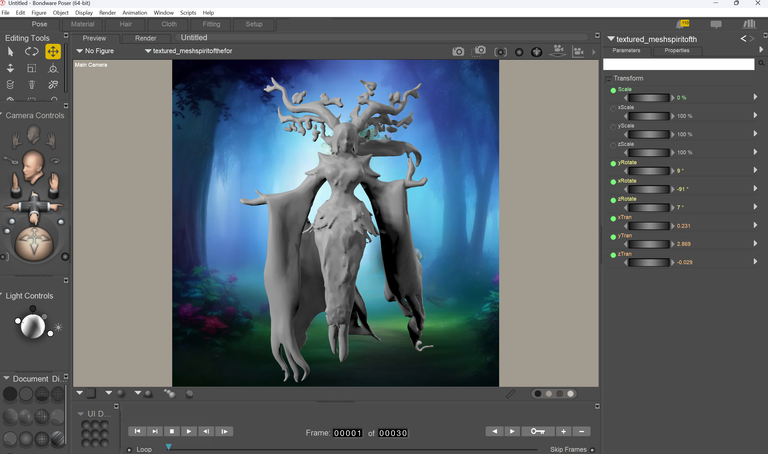Switch to the Properties tab
The width and height of the screenshot is (768, 454).
pos(677,50)
